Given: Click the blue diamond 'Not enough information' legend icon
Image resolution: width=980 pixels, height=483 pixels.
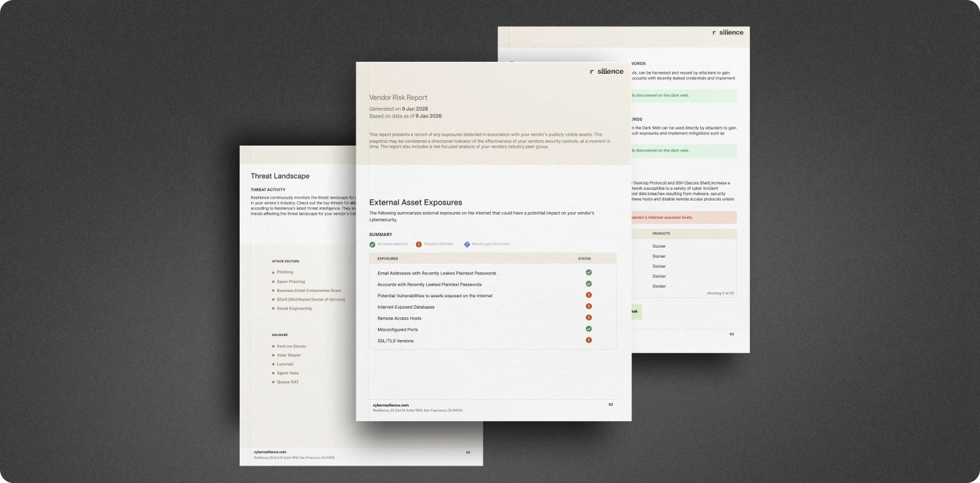Looking at the screenshot, I should pyautogui.click(x=467, y=244).
